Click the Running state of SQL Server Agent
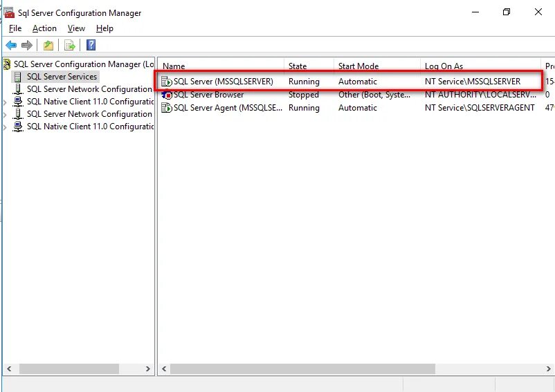This screenshot has width=555, height=392. click(x=304, y=108)
